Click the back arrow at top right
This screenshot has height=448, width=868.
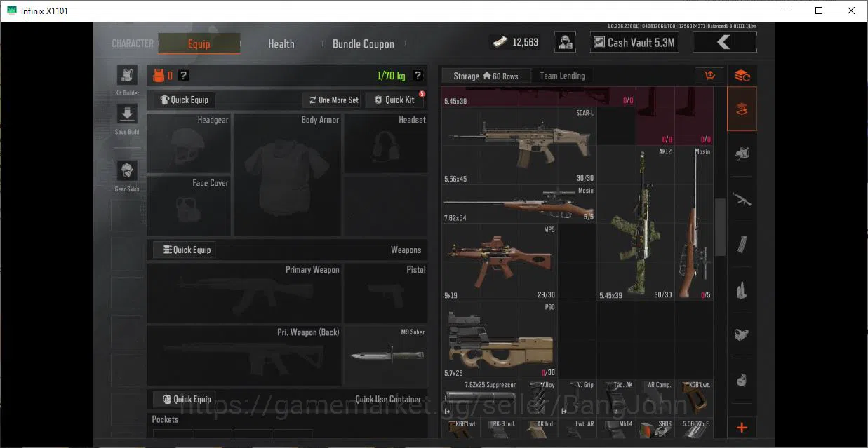point(725,42)
